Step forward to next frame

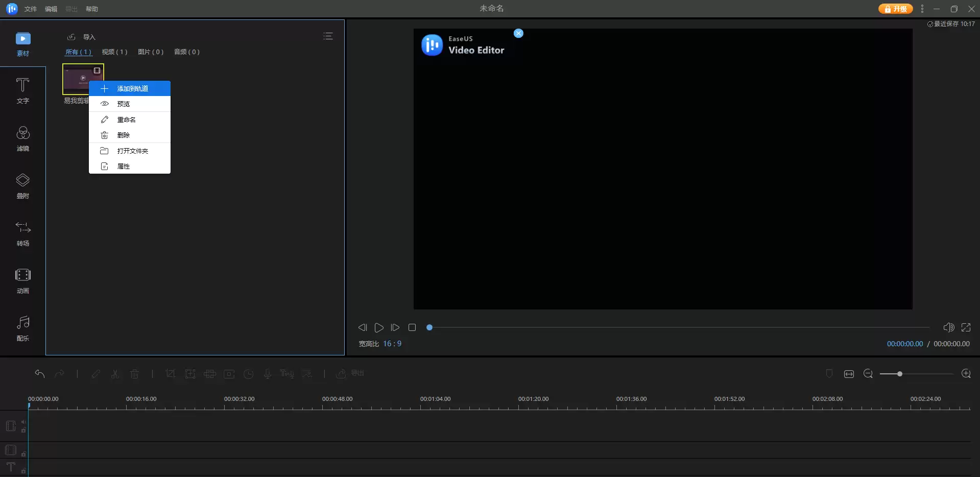pos(395,327)
